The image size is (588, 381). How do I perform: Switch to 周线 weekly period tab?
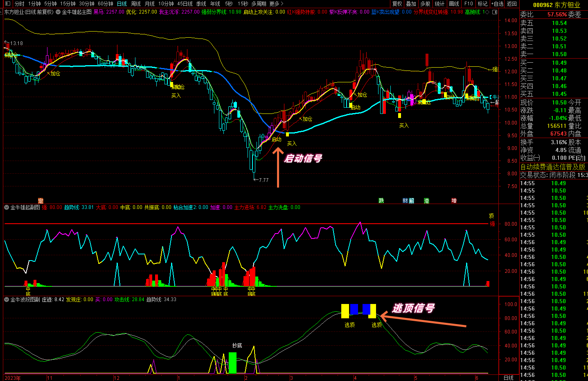point(136,4)
